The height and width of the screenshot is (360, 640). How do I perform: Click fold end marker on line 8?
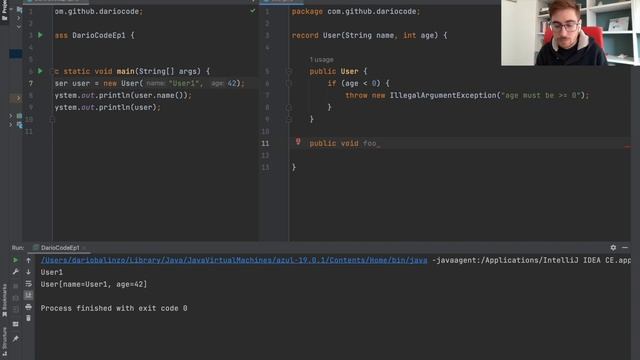coord(289,107)
